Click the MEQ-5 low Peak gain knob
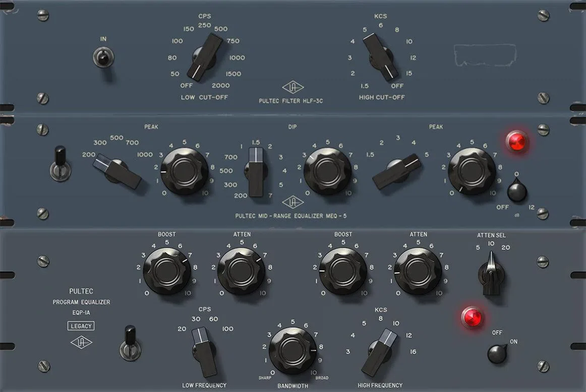Image resolution: width=586 pixels, height=392 pixels. pyautogui.click(x=185, y=171)
